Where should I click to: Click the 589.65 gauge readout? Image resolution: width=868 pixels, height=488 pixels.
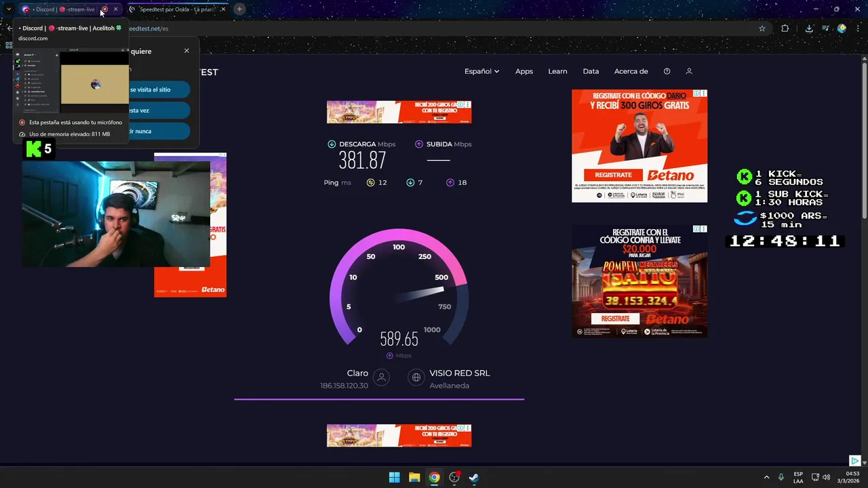point(399,339)
